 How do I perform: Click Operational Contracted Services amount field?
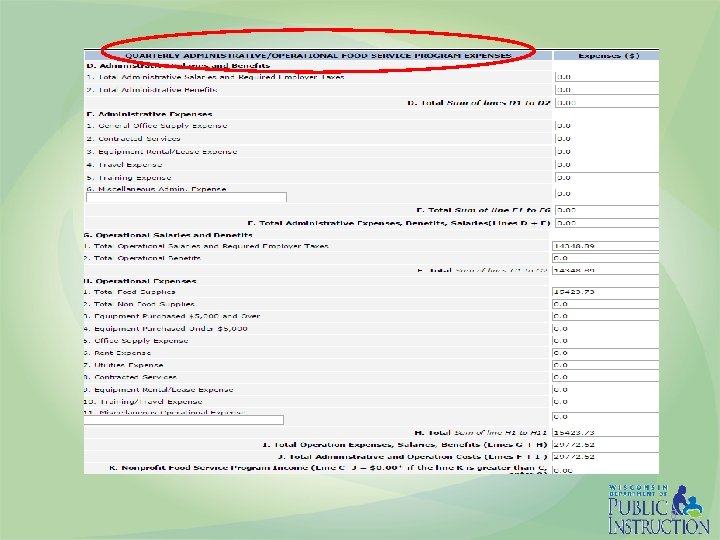click(605, 377)
